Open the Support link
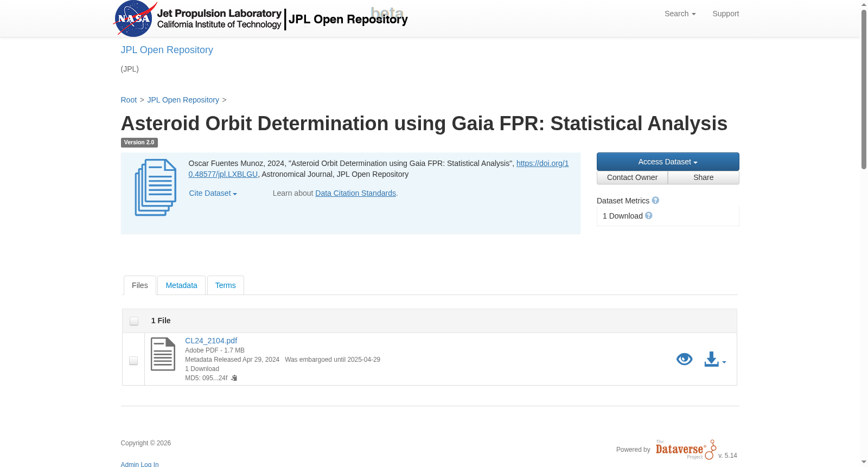Screen dimensions: 868x467 pos(725,14)
